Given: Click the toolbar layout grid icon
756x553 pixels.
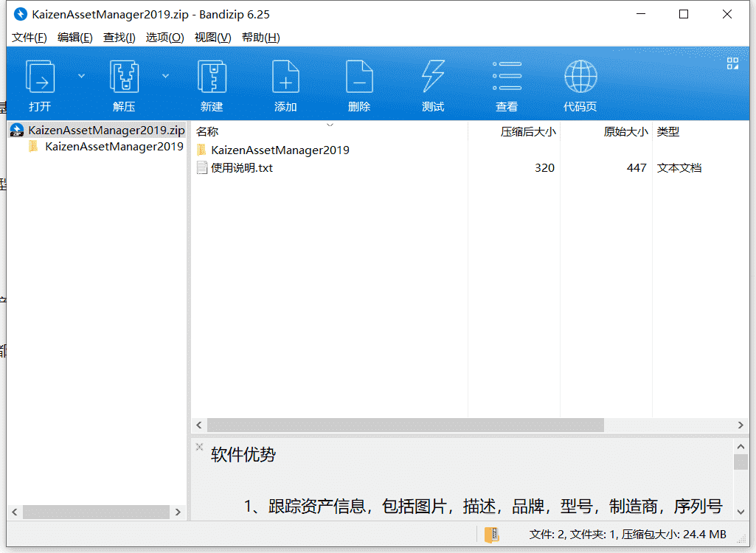Looking at the screenshot, I should pyautogui.click(x=732, y=63).
